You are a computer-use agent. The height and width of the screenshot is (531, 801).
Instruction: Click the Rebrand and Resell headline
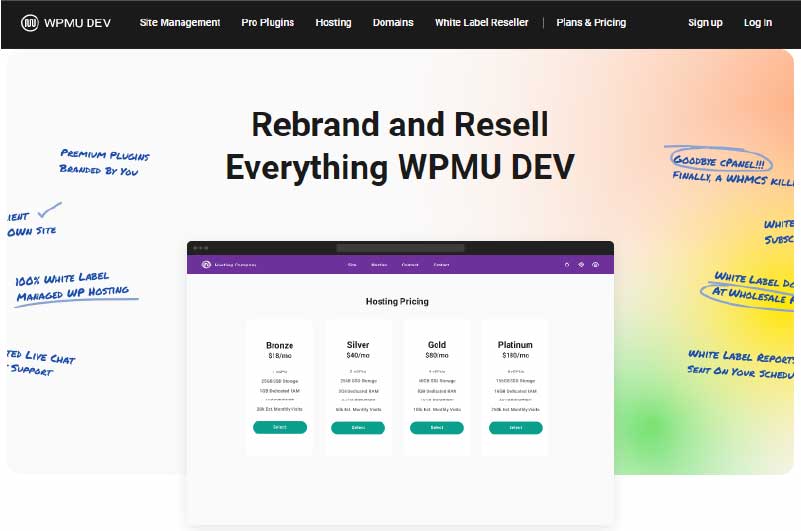[x=400, y=146]
